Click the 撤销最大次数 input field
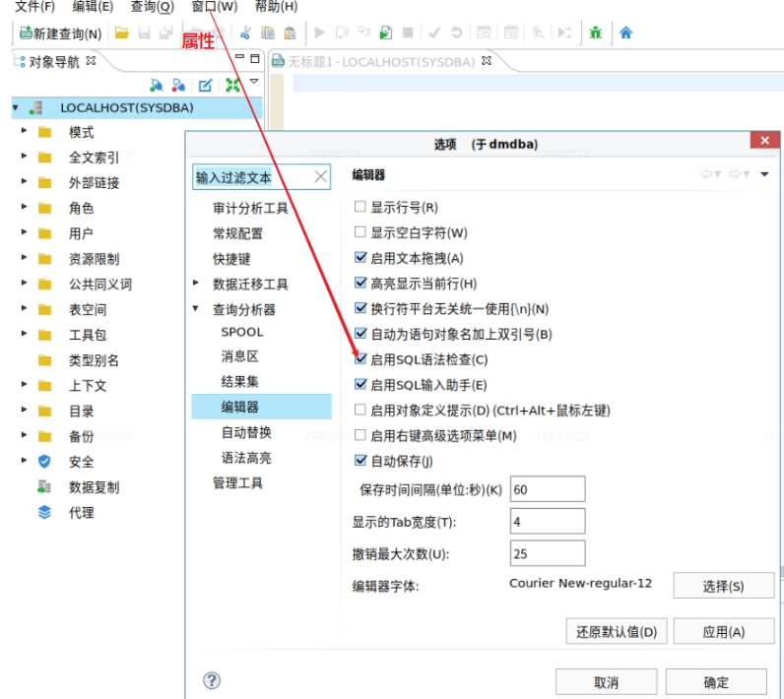 [548, 553]
